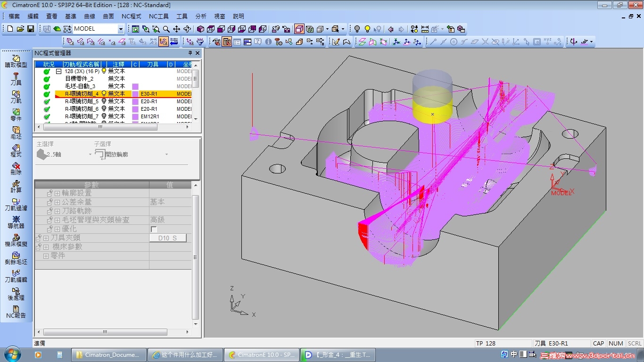The image size is (644, 362).
Task: Open the 開放輪廓 sub selection dropdown
Action: (166, 155)
